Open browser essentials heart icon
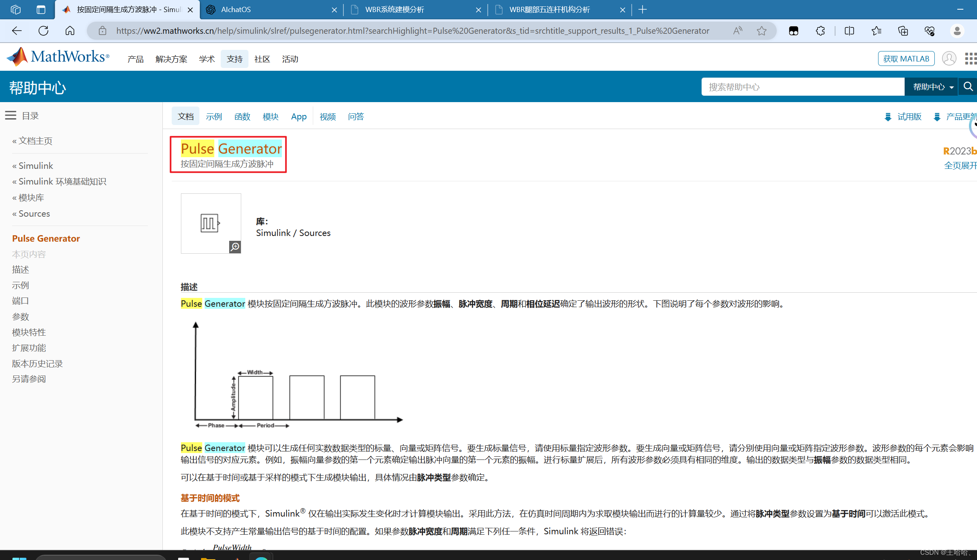977x560 pixels. (x=930, y=31)
